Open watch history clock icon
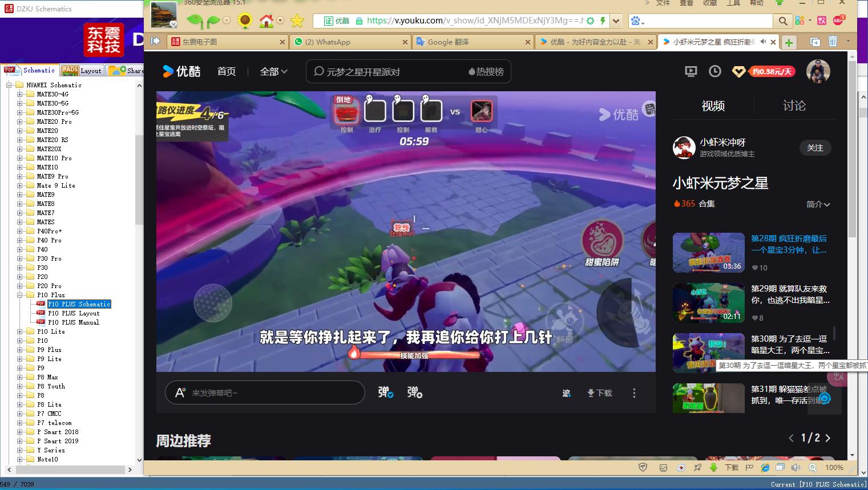The width and height of the screenshot is (868, 490). [x=714, y=71]
